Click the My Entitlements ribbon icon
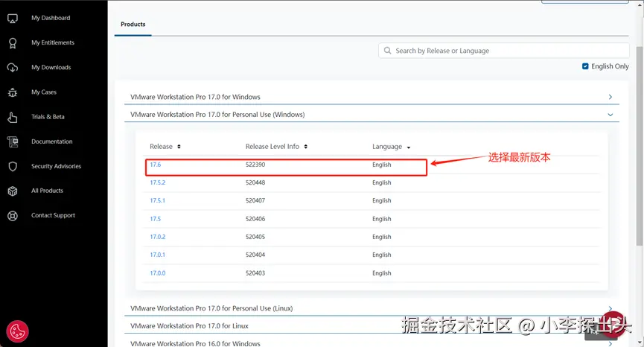The image size is (644, 347). coord(13,42)
